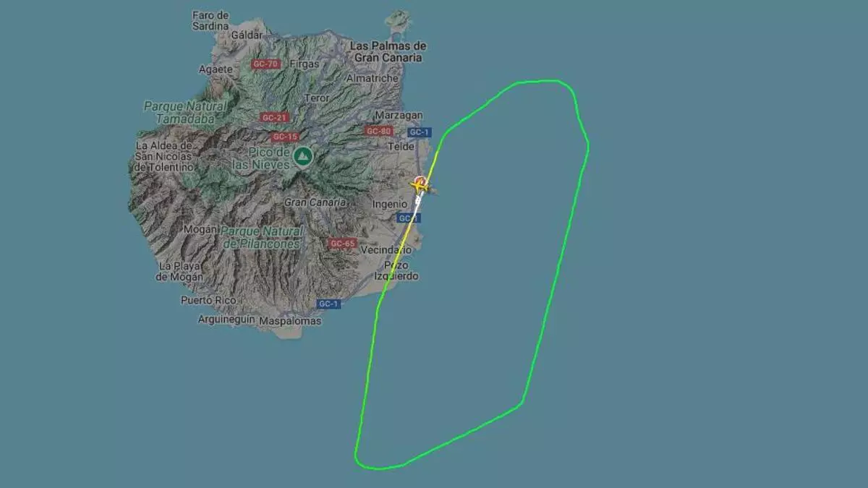
Task: Click the yellow airplane icon near Telde
Action: coord(419,185)
